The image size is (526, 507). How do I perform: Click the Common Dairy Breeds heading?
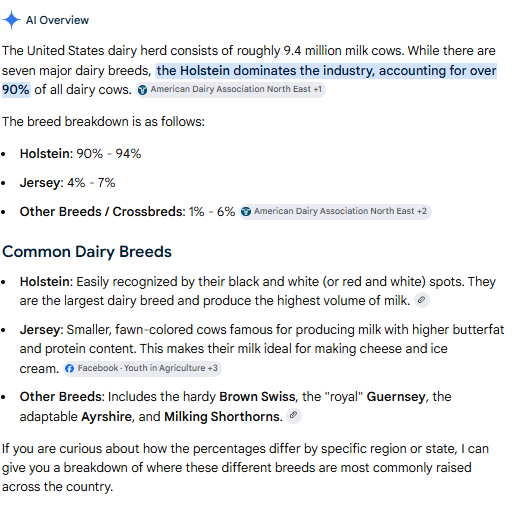point(87,252)
